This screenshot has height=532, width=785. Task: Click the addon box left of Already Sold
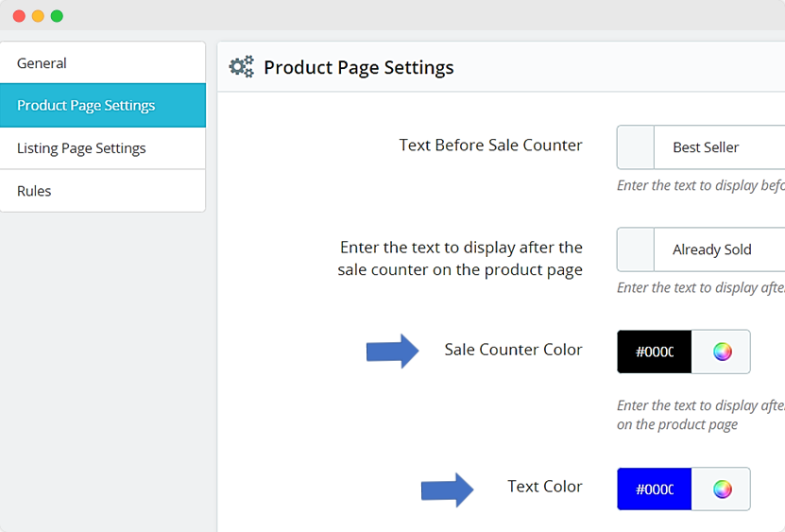(636, 249)
